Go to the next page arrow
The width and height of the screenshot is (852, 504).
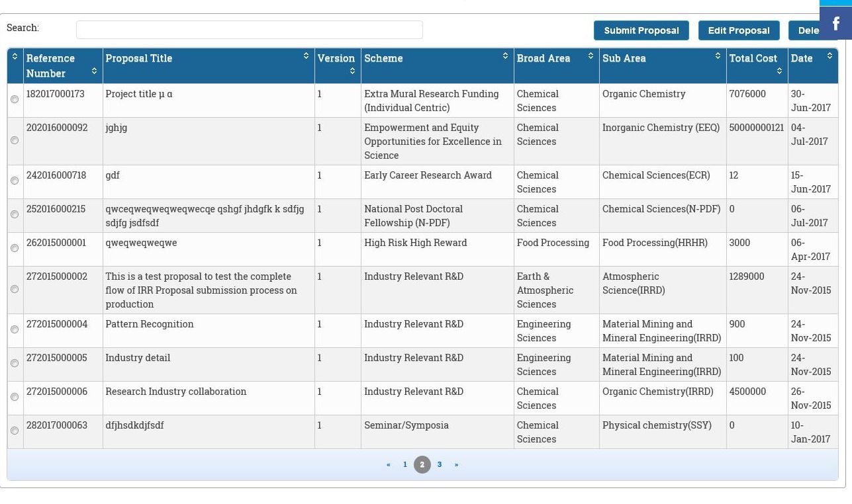point(456,464)
